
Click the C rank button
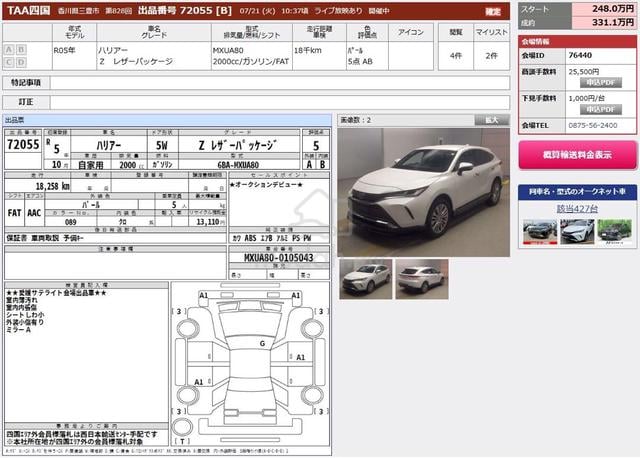pyautogui.click(x=9, y=62)
